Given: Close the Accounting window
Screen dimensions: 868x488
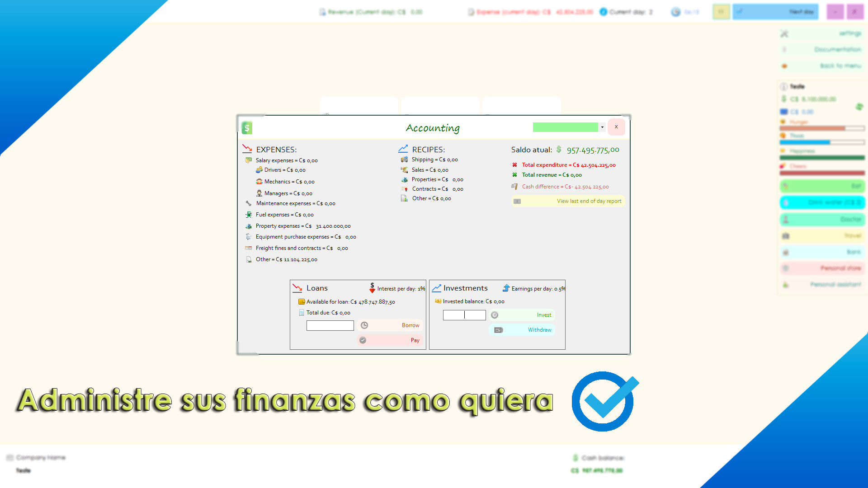Looking at the screenshot, I should 616,127.
